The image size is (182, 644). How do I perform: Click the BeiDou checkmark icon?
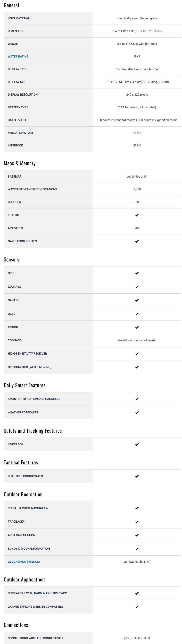(137, 327)
